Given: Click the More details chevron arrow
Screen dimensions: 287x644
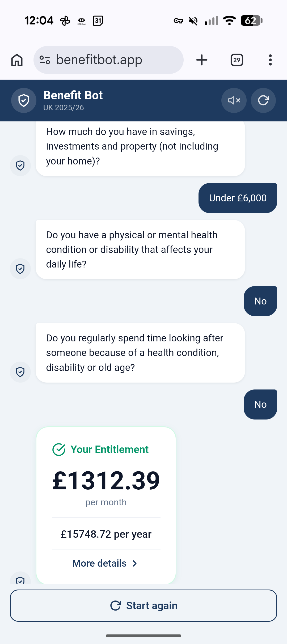Looking at the screenshot, I should point(135,563).
